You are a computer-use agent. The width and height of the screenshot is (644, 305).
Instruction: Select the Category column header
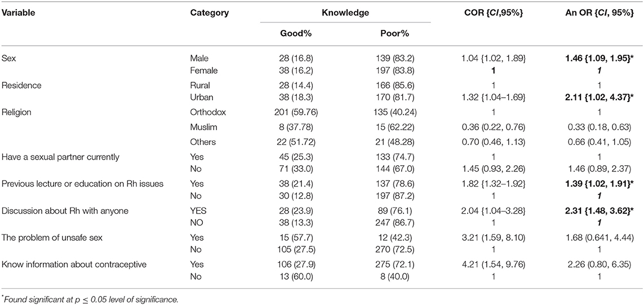210,13
